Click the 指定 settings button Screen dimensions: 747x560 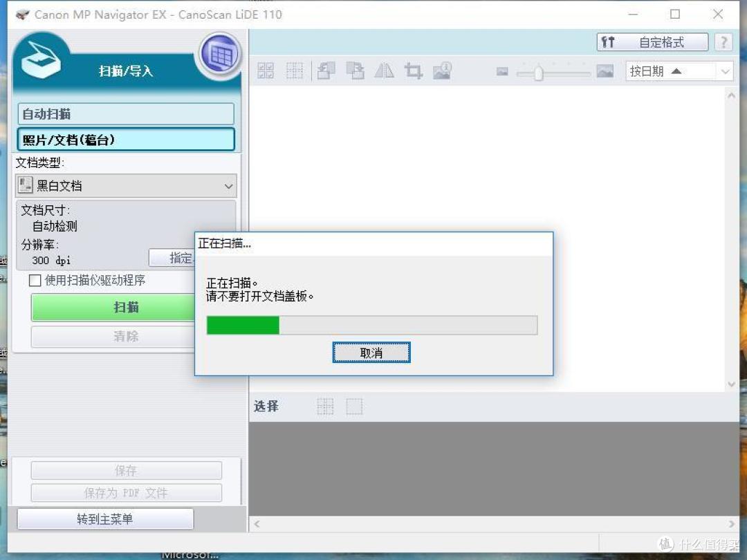tap(172, 258)
